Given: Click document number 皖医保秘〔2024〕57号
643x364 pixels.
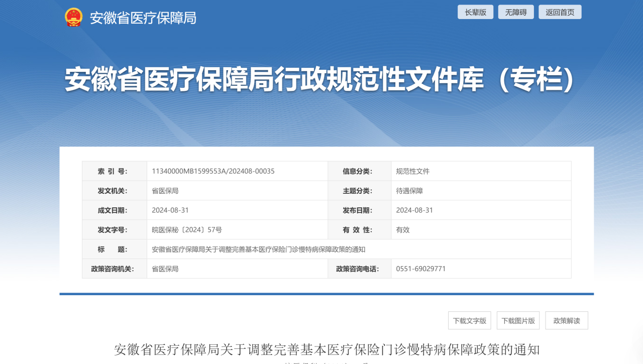Looking at the screenshot, I should 187,230.
